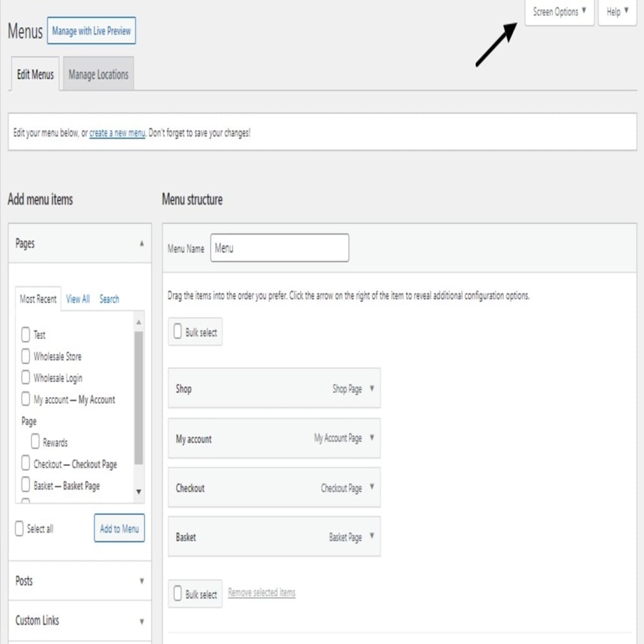The width and height of the screenshot is (644, 644).
Task: Toggle the top Bulk select checkbox
Action: pyautogui.click(x=177, y=331)
